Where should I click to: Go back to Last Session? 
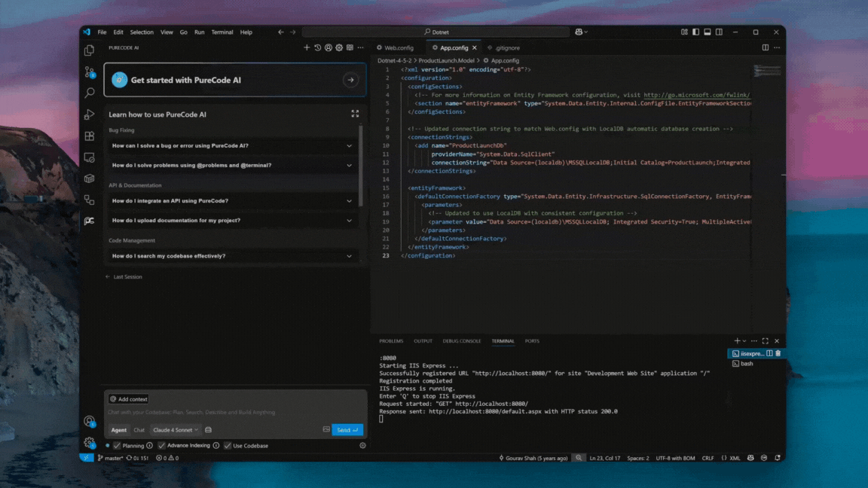pyautogui.click(x=124, y=276)
